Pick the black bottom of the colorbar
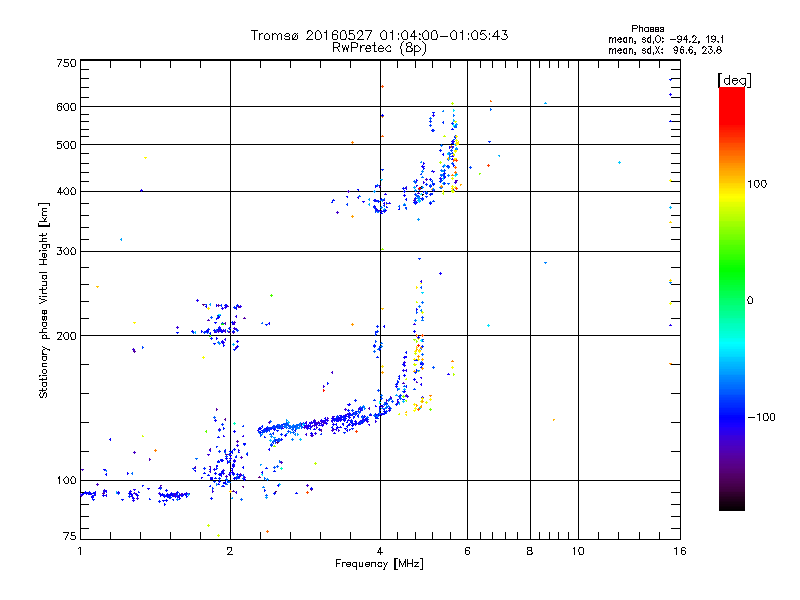800x600 pixels. pyautogui.click(x=732, y=503)
